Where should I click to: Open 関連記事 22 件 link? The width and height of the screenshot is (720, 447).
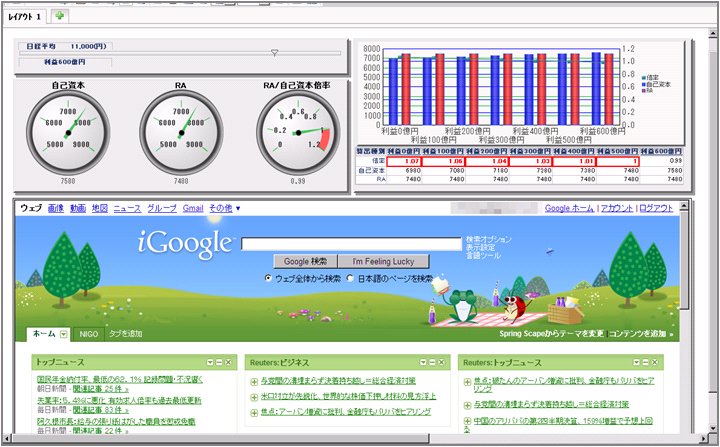101,431
